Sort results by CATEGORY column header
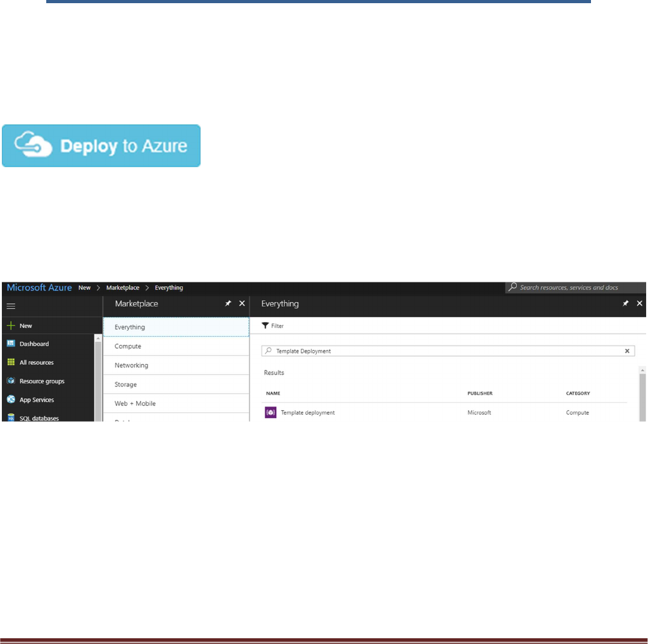Viewport: 648px width, 644px height. pyautogui.click(x=578, y=393)
